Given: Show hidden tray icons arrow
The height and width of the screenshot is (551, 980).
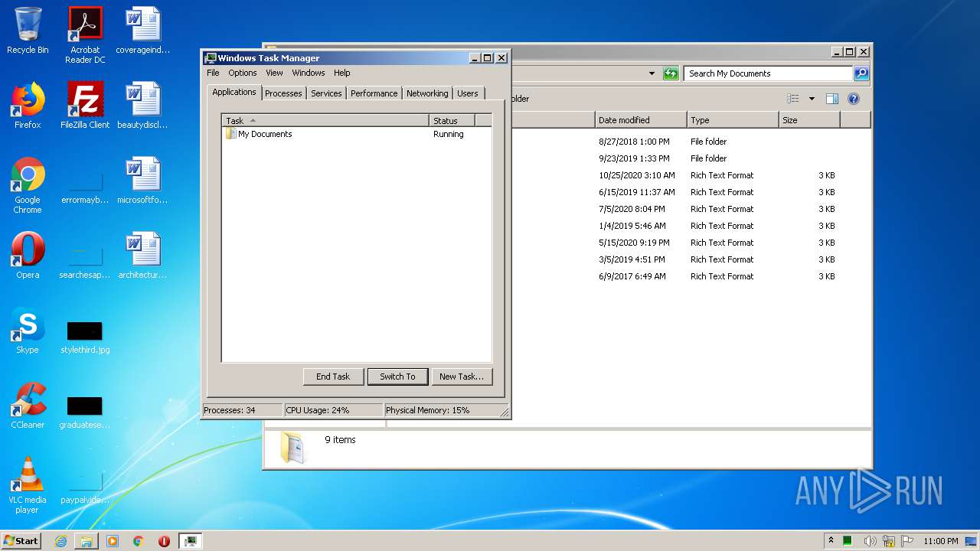Looking at the screenshot, I should coord(831,541).
